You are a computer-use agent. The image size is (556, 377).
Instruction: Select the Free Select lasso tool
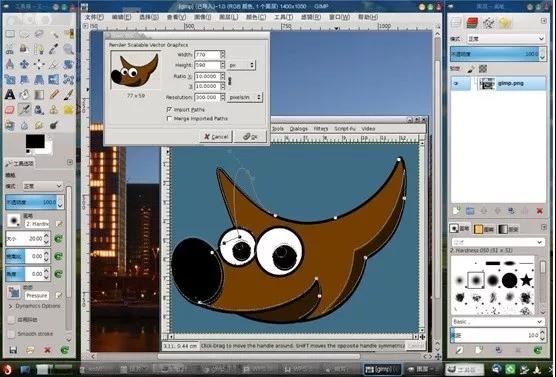[39, 34]
